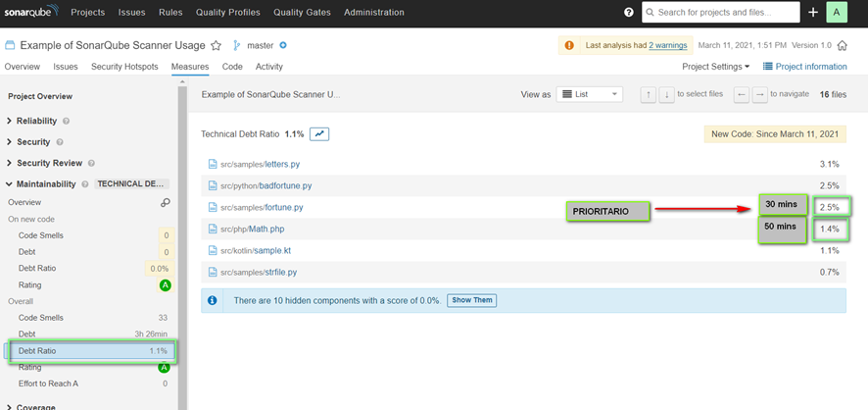Select overall Code Smells measure
This screenshot has width=868, height=410.
point(89,318)
